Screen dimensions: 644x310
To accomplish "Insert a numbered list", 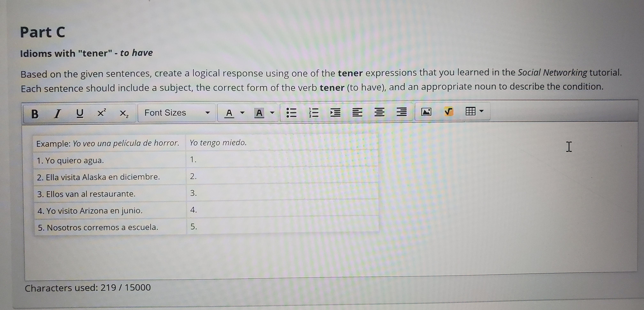I will click(x=314, y=113).
